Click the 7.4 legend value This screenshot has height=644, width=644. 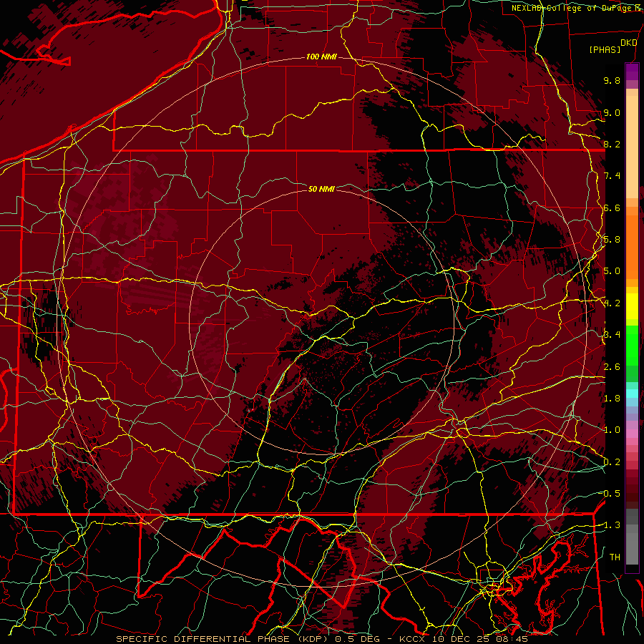click(612, 176)
